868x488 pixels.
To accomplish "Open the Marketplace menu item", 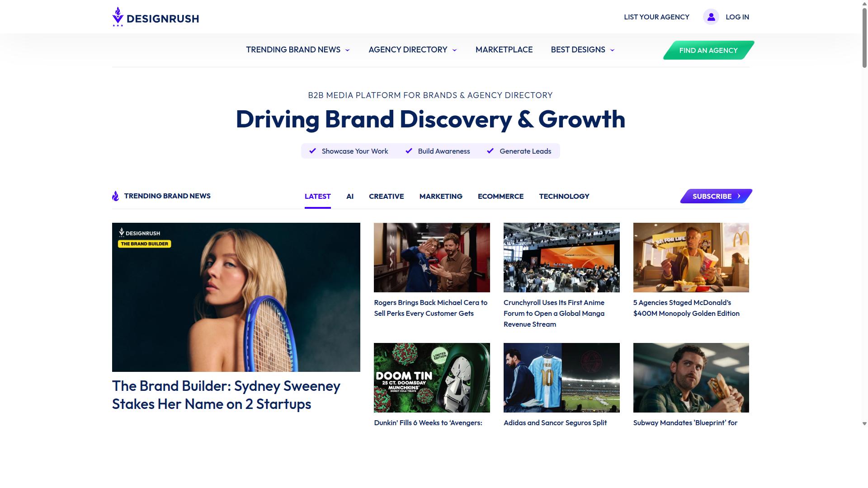I will tap(504, 50).
